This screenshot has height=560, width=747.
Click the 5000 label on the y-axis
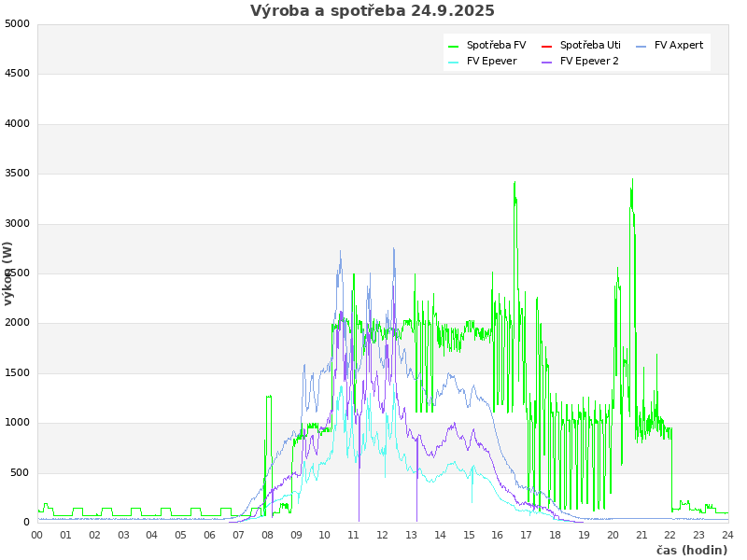pyautogui.click(x=17, y=23)
